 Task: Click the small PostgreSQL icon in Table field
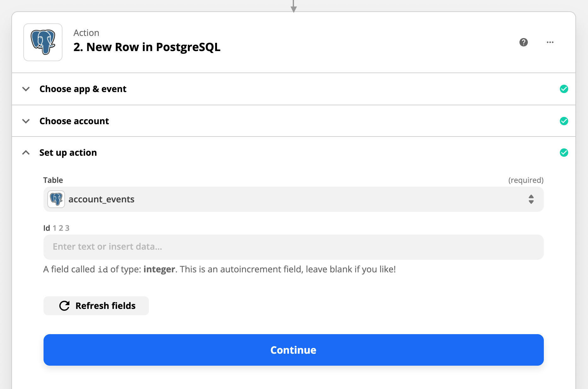click(56, 199)
